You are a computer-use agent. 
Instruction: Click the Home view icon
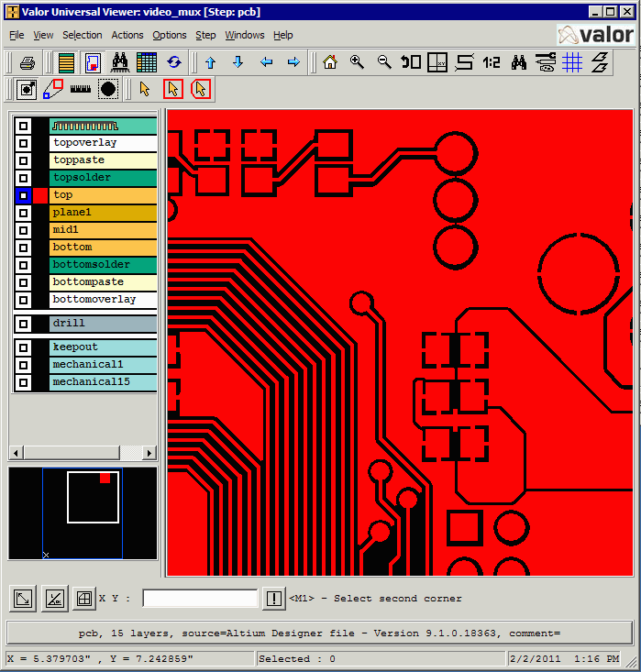pyautogui.click(x=330, y=63)
